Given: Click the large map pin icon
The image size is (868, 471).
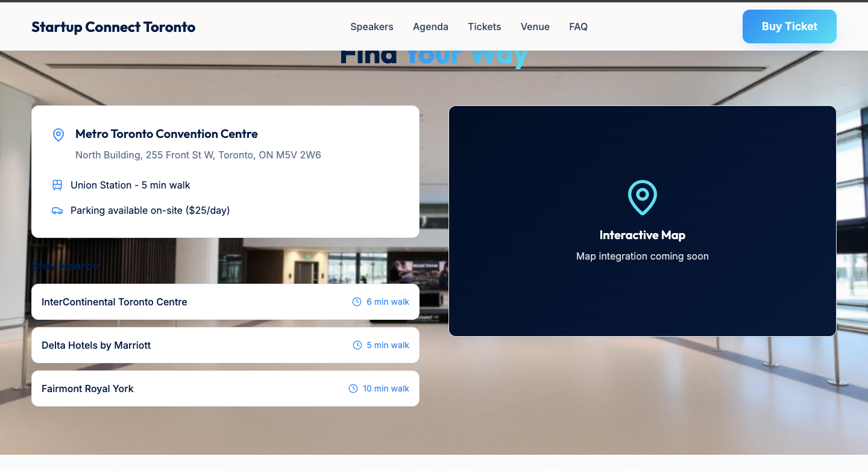Looking at the screenshot, I should tap(642, 197).
